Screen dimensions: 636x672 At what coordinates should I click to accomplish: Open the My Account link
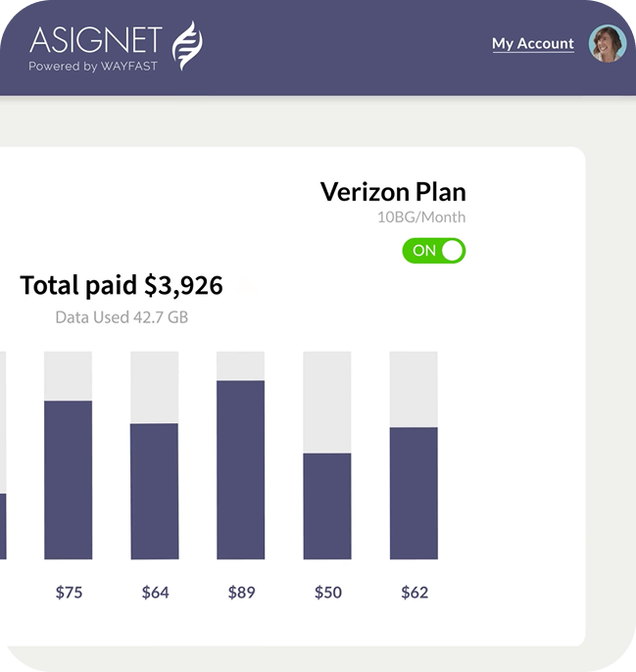[532, 43]
